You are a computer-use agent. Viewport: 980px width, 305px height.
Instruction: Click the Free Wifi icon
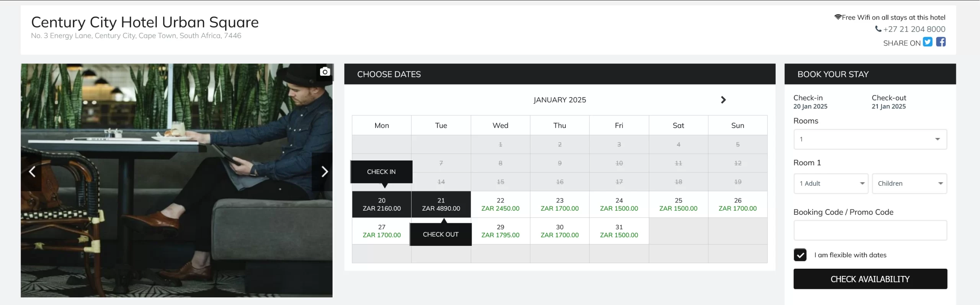coord(838,17)
